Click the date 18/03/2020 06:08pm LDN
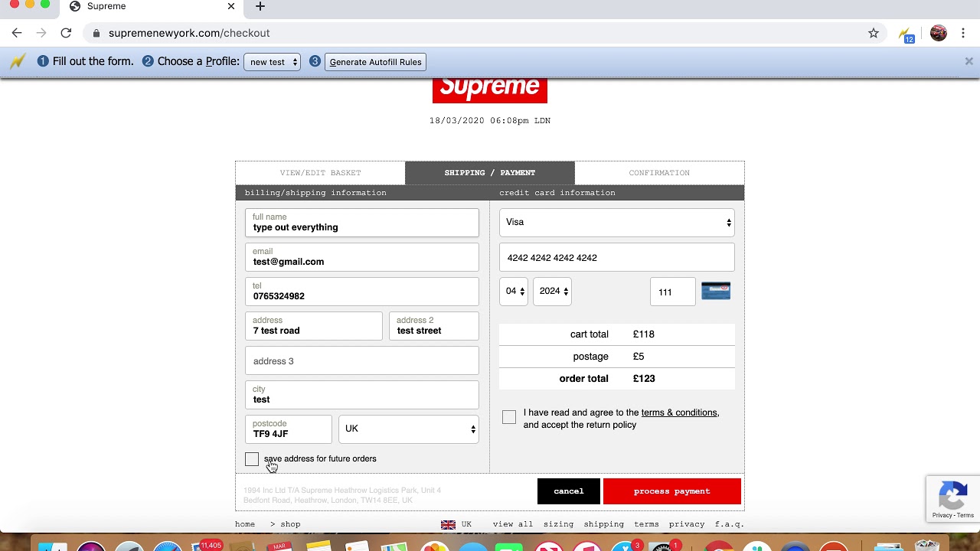 (490, 121)
